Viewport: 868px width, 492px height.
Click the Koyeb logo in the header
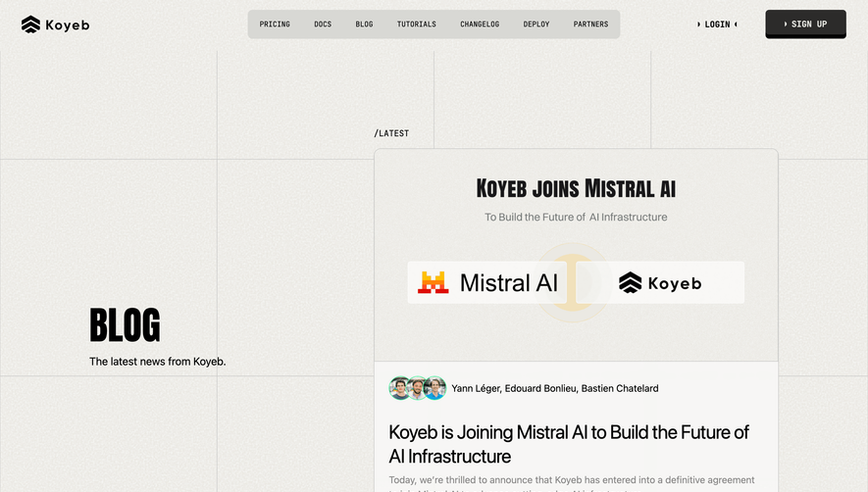[55, 25]
